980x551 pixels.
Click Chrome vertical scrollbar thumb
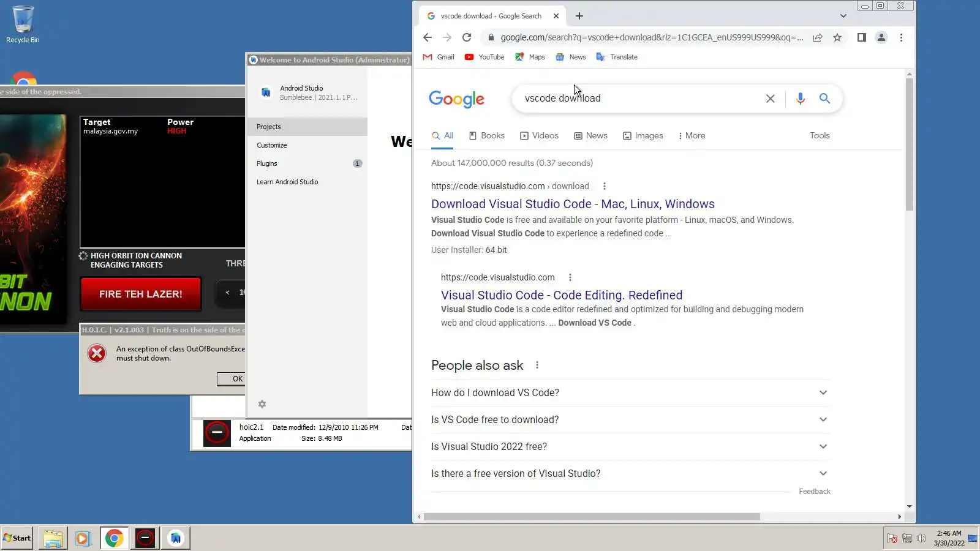(910, 144)
